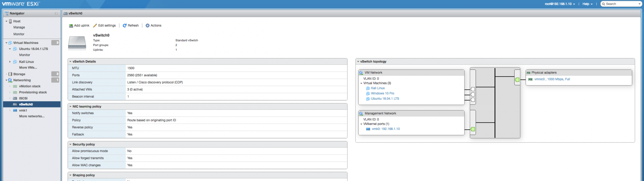Click the Storage icon in Navigator
Image resolution: width=644 pixels, height=181 pixels.
(x=10, y=74)
